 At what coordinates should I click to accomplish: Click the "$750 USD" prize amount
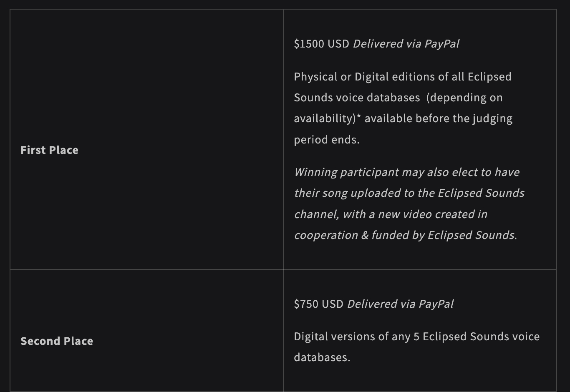click(318, 304)
